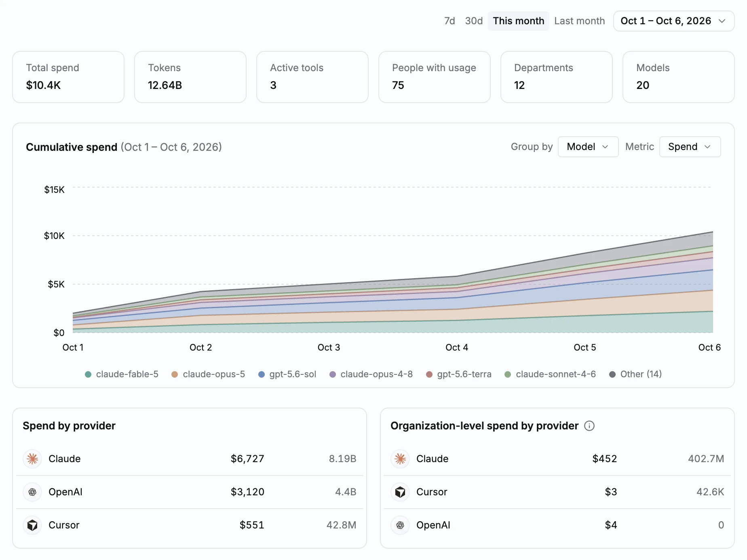Toggle gpt-5.6-terra legend swatch
The image size is (747, 560).
tap(429, 374)
